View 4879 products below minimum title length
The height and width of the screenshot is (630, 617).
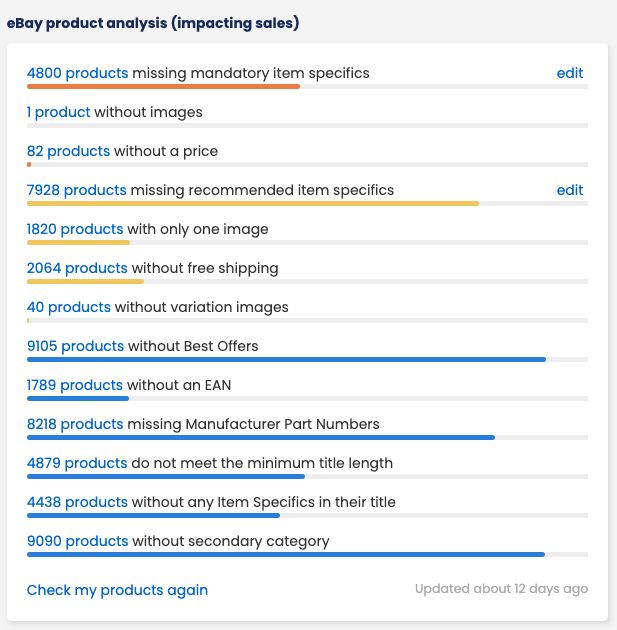(x=77, y=463)
